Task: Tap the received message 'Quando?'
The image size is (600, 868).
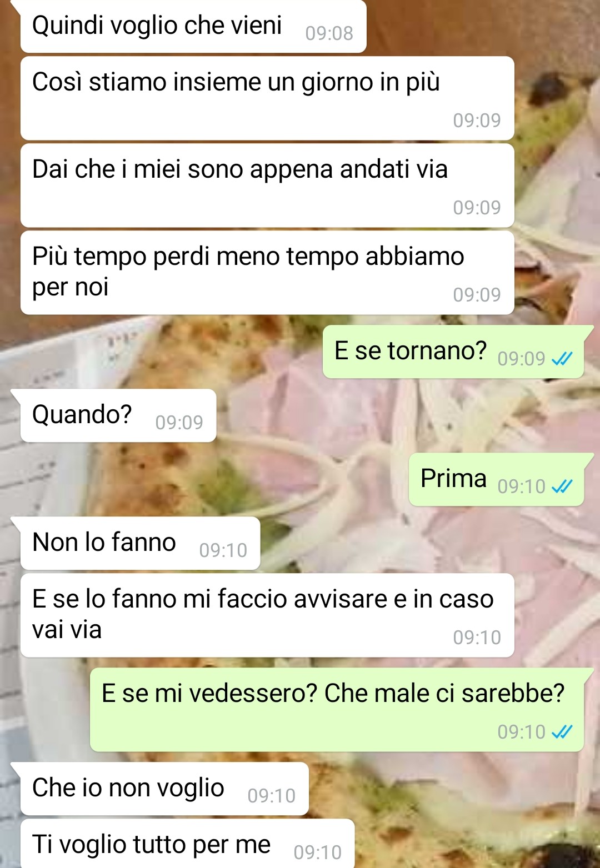Action: (x=118, y=415)
